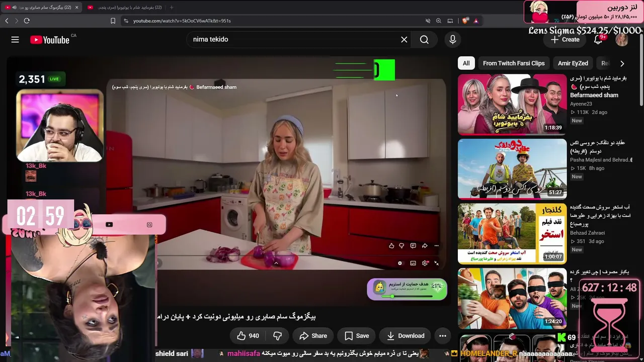Screen dimensions: 644x362
Task: Go back using the browser back arrow
Action: 7,21
